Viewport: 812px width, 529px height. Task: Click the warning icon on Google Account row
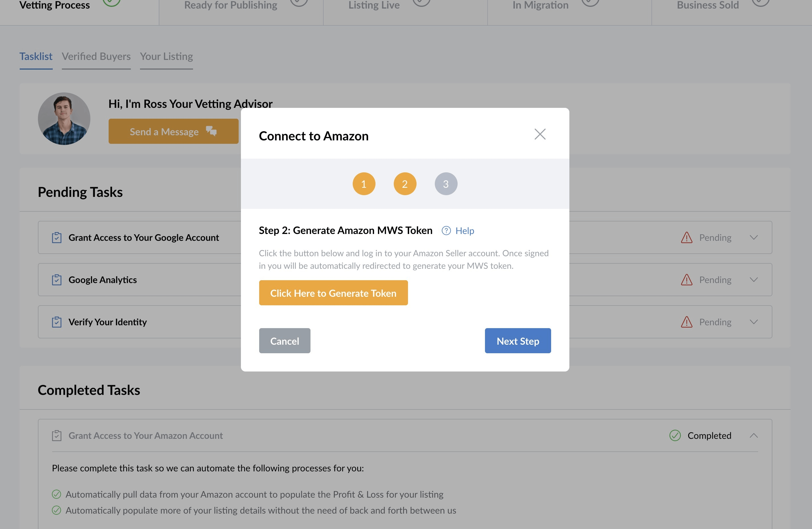(687, 237)
